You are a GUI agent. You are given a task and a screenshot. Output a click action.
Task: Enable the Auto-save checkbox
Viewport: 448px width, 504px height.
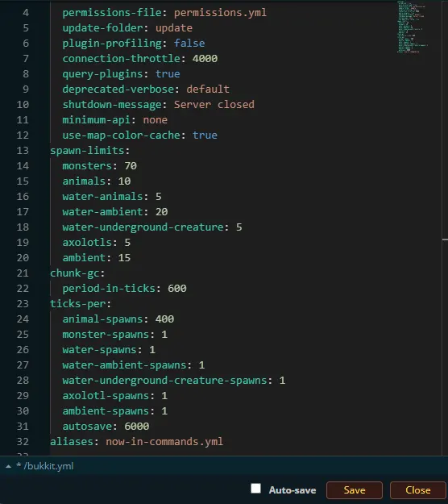tap(255, 489)
